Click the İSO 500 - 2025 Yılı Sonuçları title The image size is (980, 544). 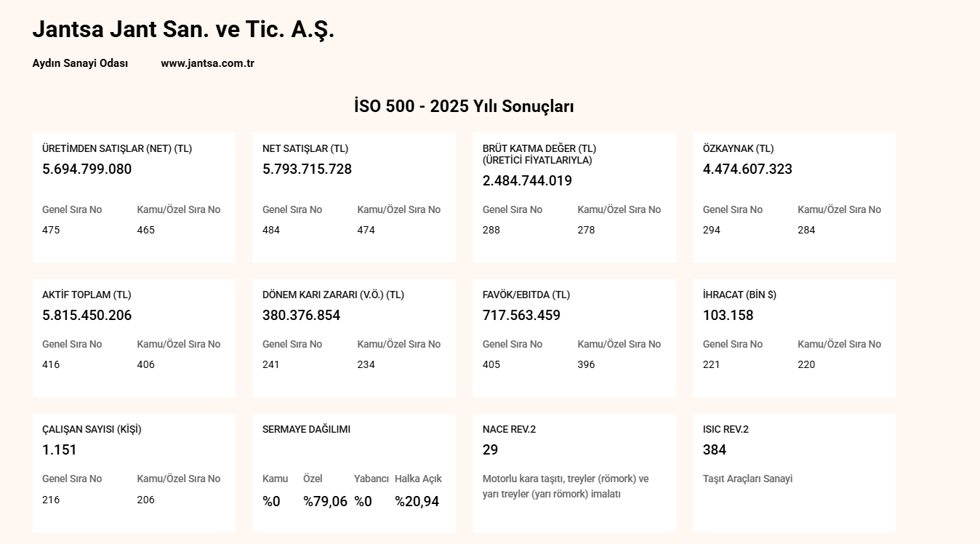(x=464, y=106)
